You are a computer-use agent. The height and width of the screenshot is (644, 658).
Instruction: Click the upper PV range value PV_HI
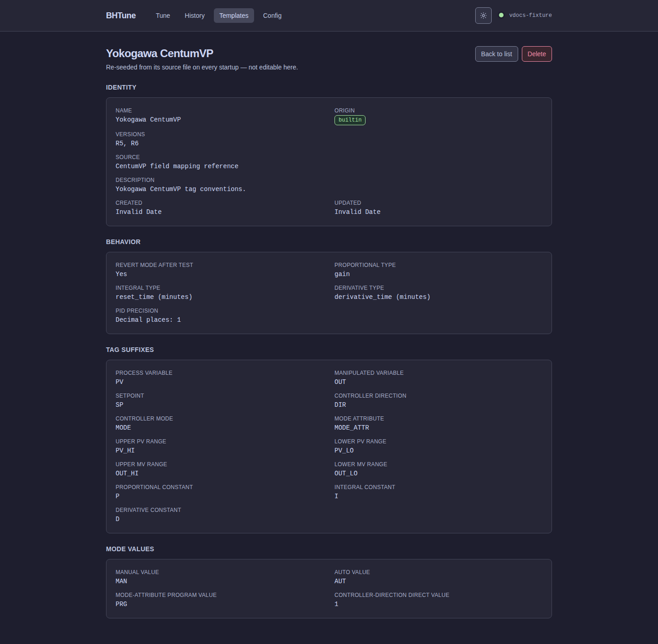(x=125, y=451)
